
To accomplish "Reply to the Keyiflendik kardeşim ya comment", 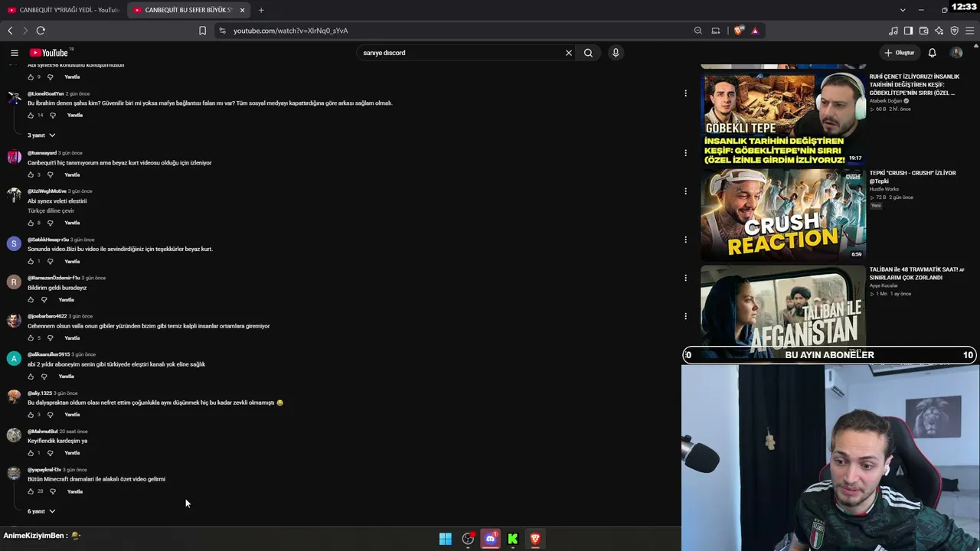I will pos(72,453).
